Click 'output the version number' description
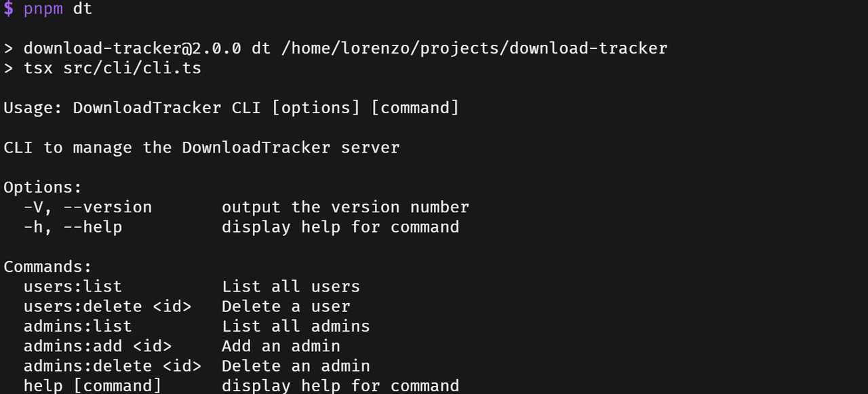 tap(345, 207)
